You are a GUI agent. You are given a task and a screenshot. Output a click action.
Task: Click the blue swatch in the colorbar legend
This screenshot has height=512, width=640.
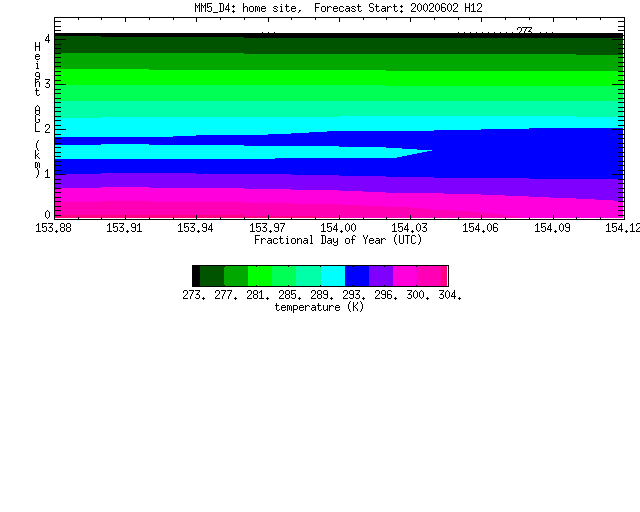coord(357,276)
